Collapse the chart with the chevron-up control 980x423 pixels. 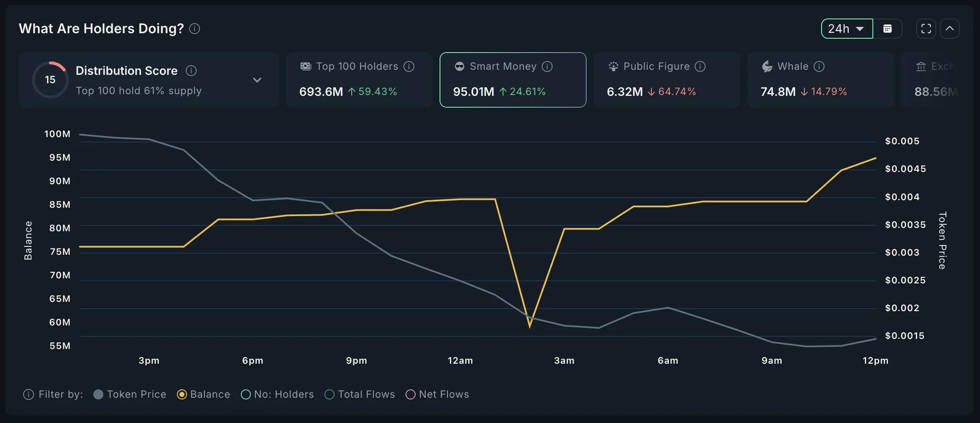coord(950,28)
